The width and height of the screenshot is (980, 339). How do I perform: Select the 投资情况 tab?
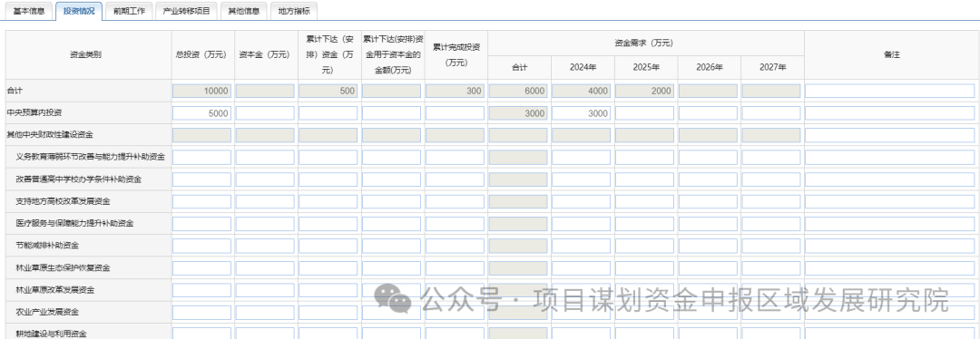click(x=78, y=11)
